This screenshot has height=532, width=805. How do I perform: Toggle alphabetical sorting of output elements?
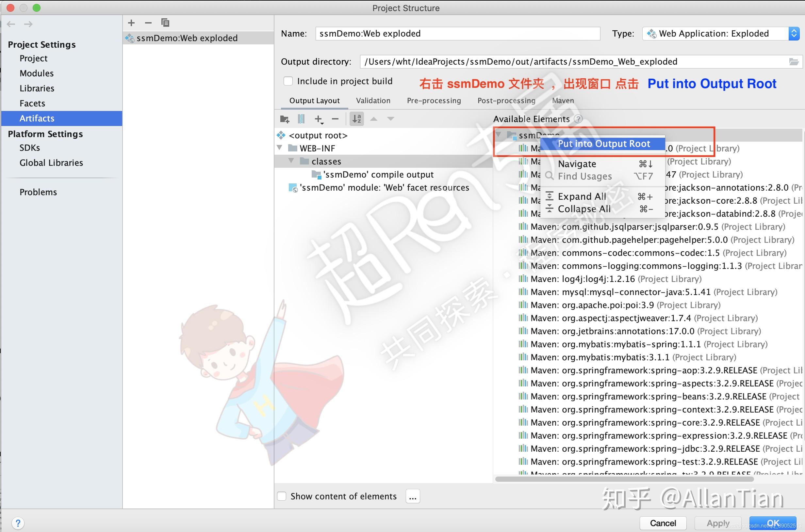coord(356,119)
